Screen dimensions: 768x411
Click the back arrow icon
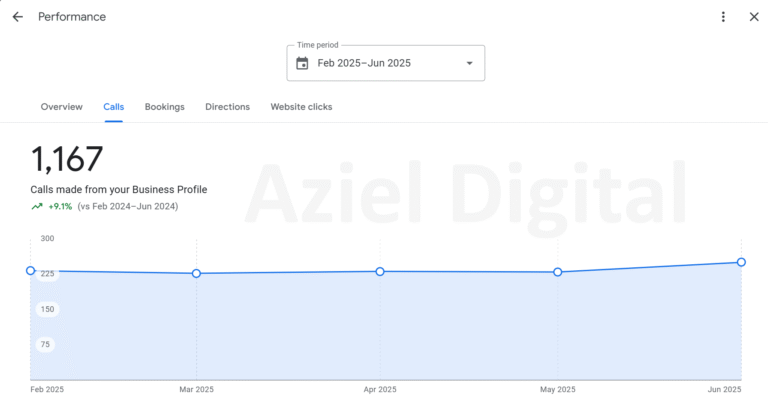coord(17,17)
